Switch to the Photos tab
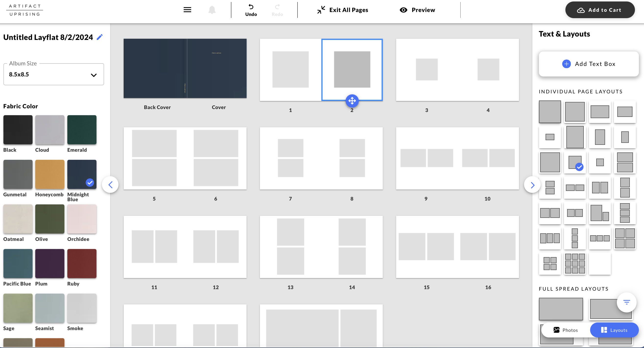 (565, 330)
